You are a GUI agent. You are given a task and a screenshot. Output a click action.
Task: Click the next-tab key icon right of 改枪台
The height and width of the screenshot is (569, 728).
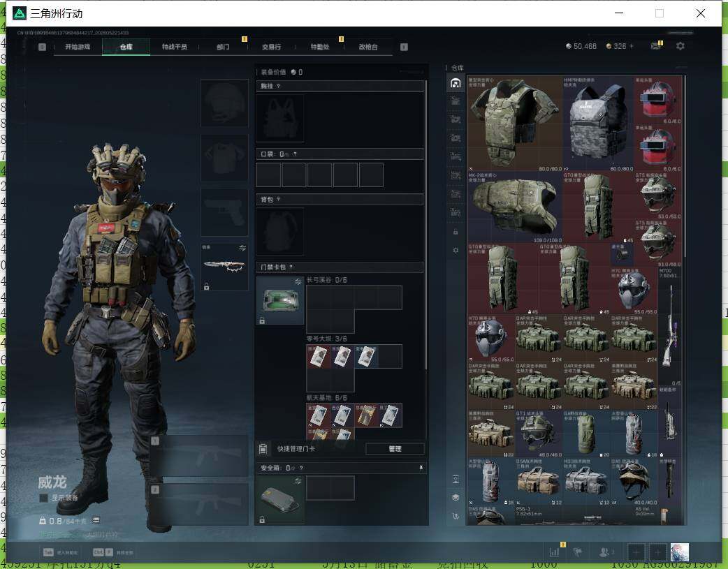(x=404, y=47)
